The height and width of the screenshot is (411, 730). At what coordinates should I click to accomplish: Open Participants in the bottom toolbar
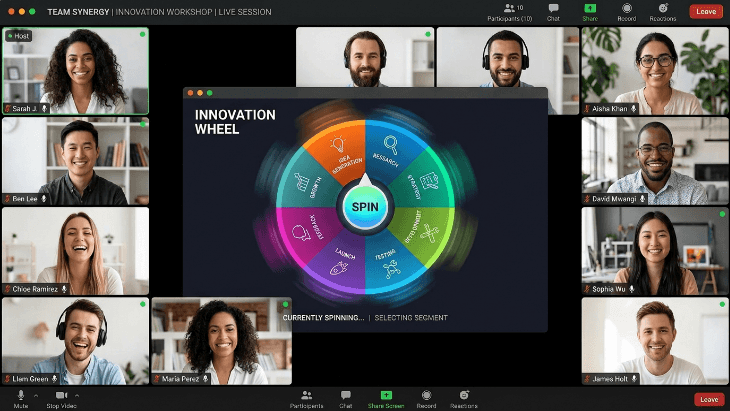coord(306,399)
